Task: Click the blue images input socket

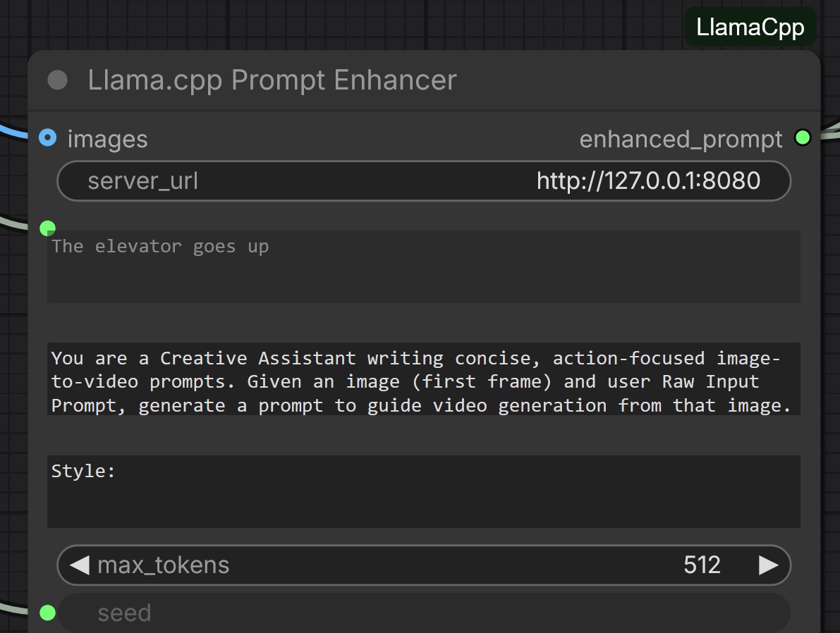Action: pos(47,137)
